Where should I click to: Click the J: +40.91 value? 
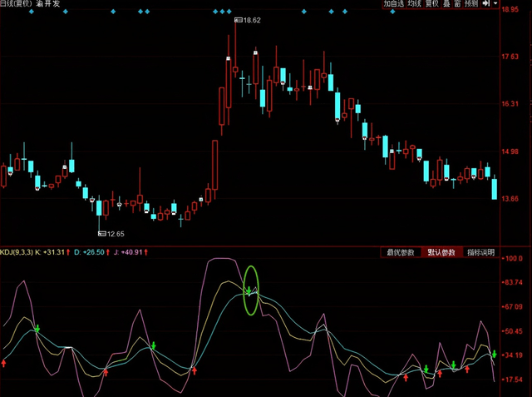point(128,252)
